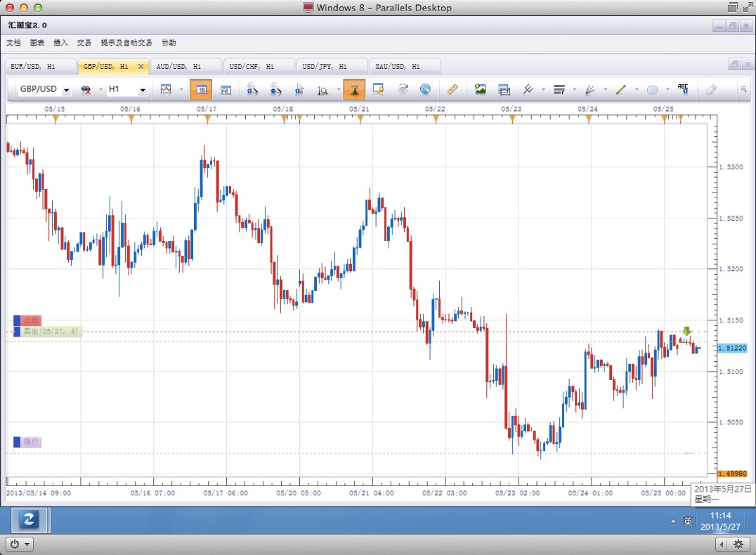The height and width of the screenshot is (555, 756).
Task: Expand the unlink icon dropdown arrow
Action: point(100,90)
